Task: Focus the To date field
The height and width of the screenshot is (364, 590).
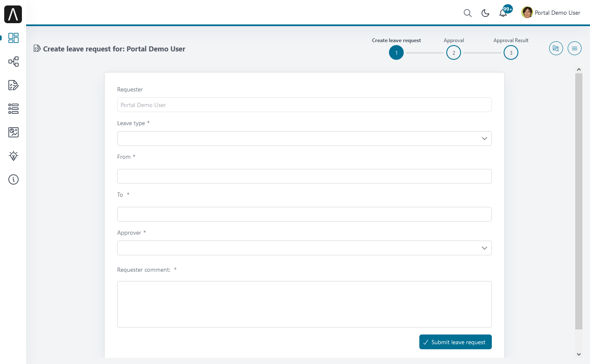Action: [304, 214]
